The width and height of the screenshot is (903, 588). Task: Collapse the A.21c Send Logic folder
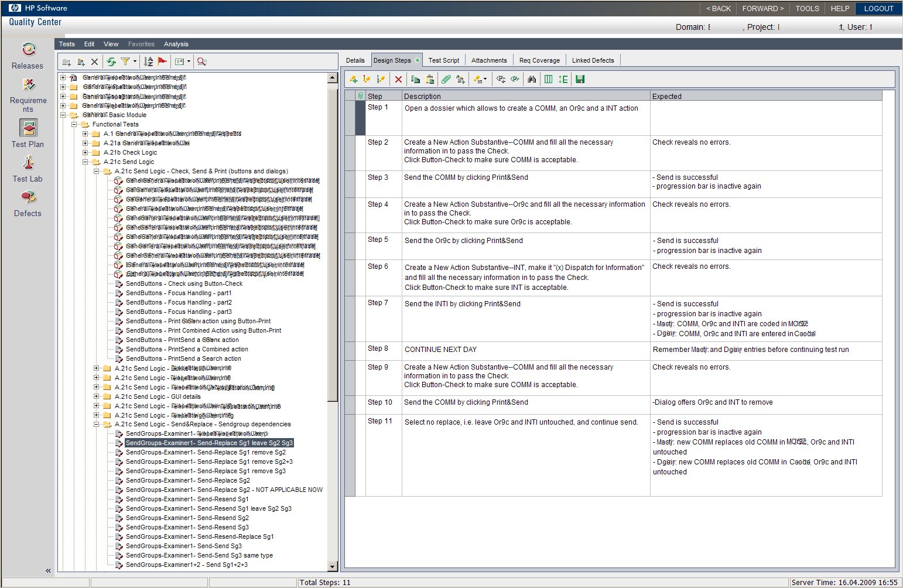coord(85,162)
